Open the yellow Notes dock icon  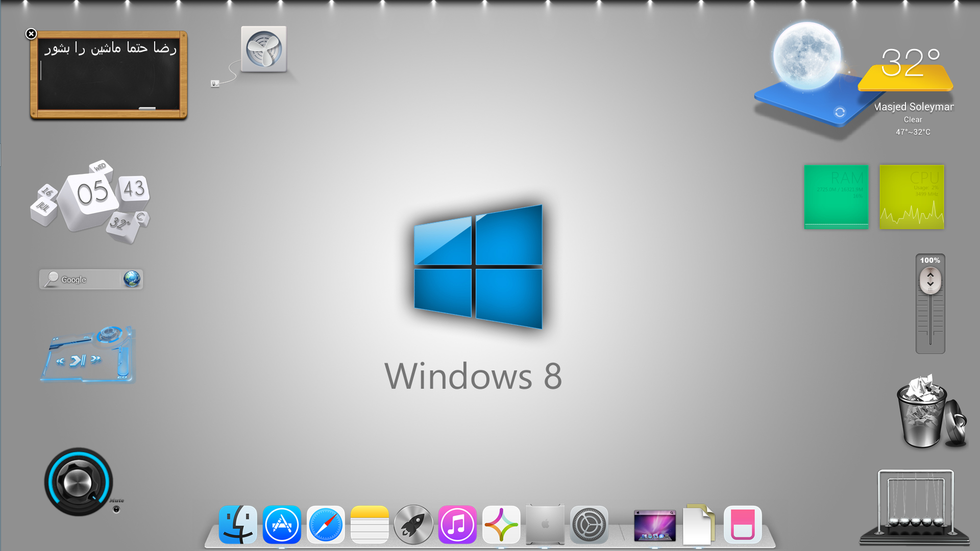click(370, 524)
